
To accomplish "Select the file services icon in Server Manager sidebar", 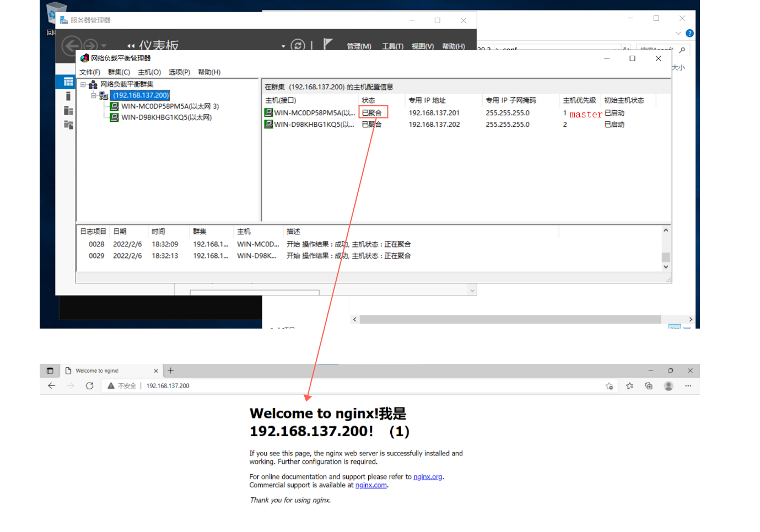I will click(x=68, y=125).
